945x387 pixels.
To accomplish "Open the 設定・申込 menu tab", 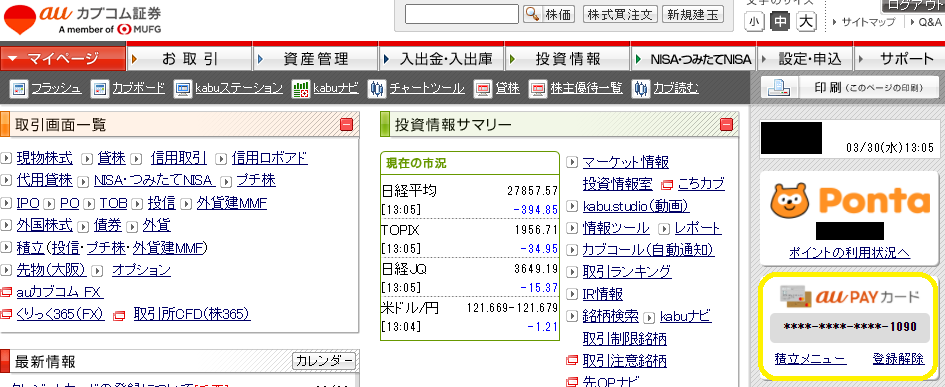I will (805, 58).
